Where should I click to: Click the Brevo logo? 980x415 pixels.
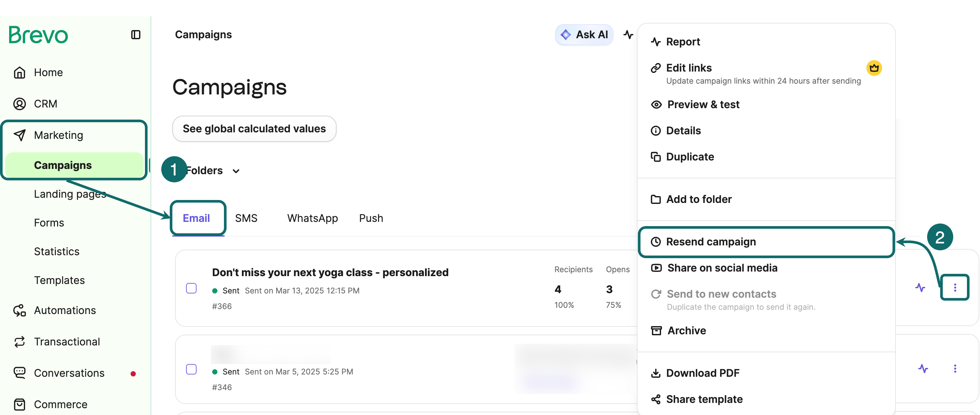pyautogui.click(x=39, y=35)
